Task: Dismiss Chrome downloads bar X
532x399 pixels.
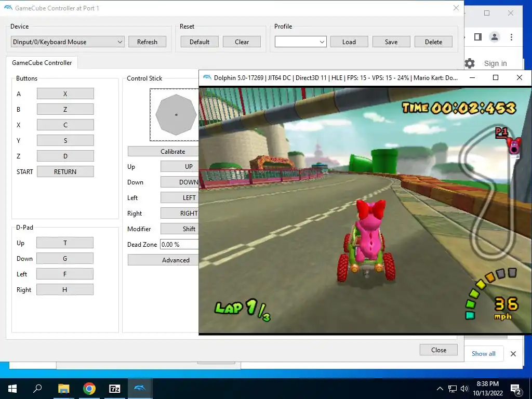Action: point(513,354)
